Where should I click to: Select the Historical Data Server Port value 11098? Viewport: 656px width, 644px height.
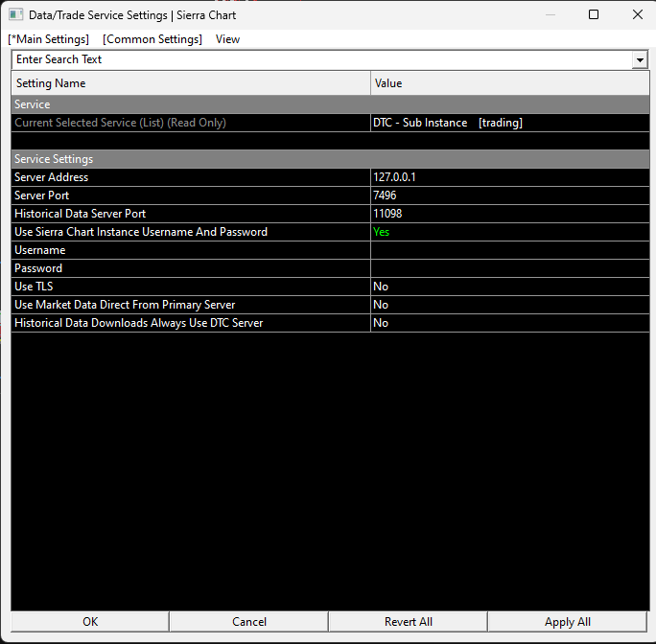510,214
